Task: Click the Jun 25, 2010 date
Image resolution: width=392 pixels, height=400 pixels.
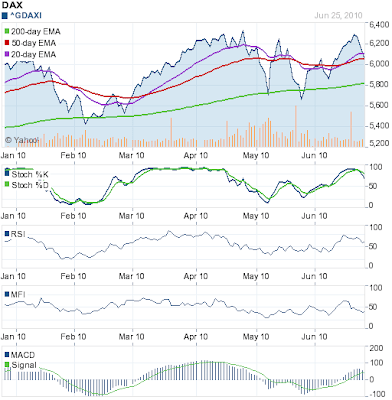Action: (x=338, y=16)
